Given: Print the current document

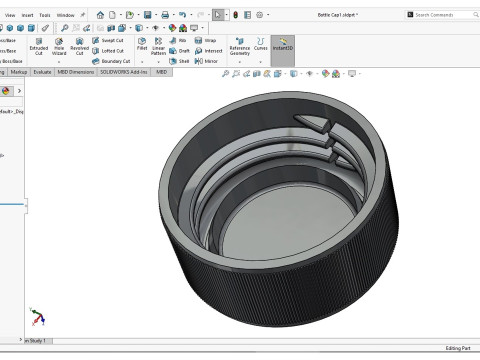Looking at the screenshot, I should coord(165,15).
